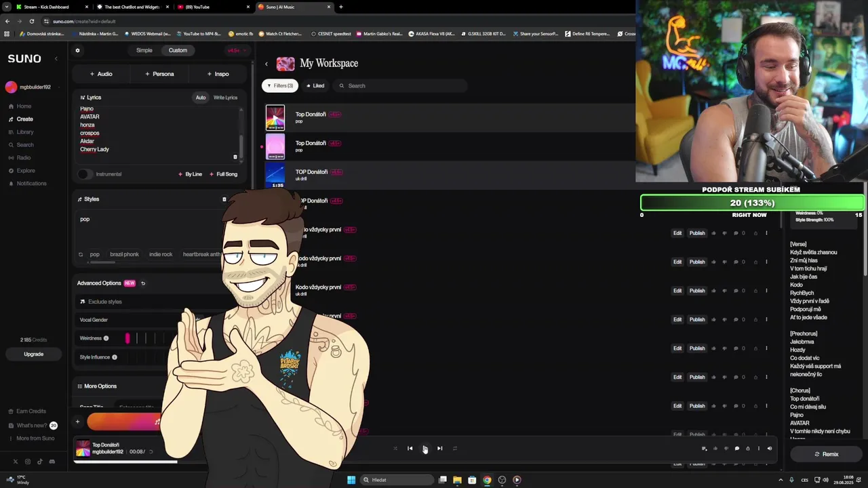This screenshot has height=488, width=868.
Task: Dislike the playing song in player bar
Action: click(x=726, y=448)
